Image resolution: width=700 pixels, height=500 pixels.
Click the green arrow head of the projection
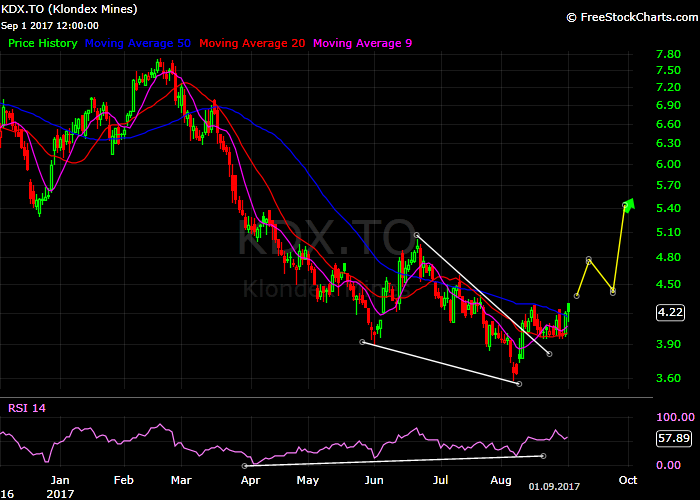(628, 203)
